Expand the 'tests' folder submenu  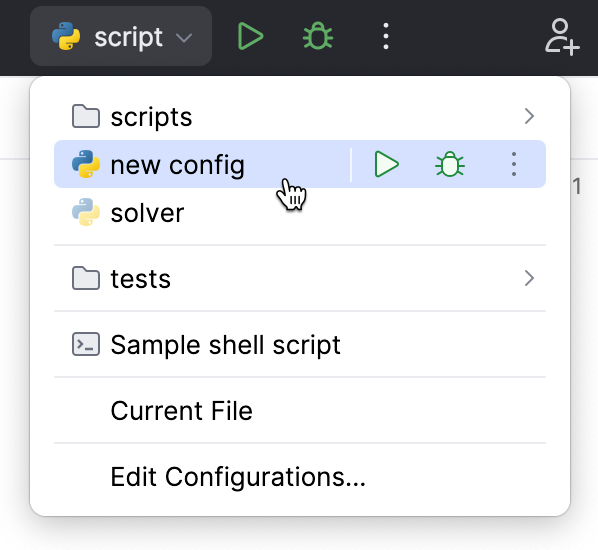(x=300, y=278)
